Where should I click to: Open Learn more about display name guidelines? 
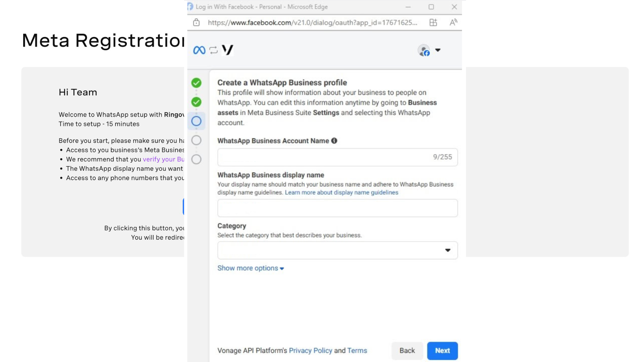[341, 192]
